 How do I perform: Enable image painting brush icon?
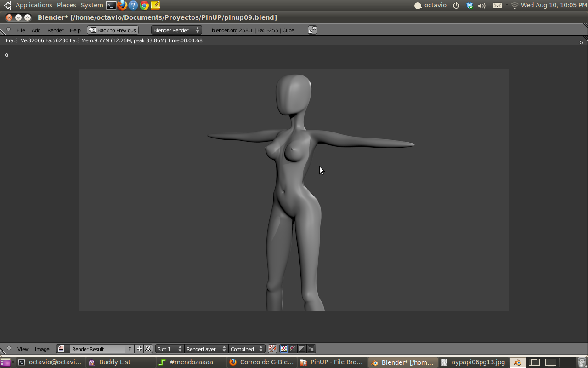[x=272, y=349]
